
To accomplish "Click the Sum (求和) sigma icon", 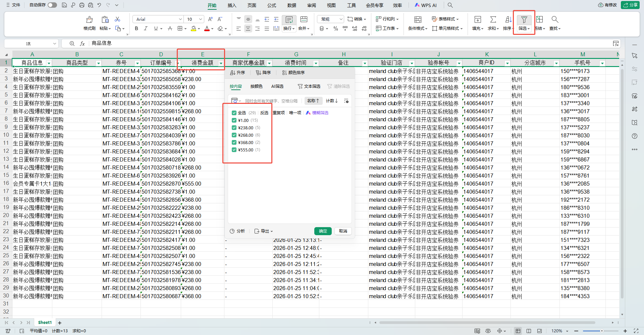I will click(x=493, y=20).
